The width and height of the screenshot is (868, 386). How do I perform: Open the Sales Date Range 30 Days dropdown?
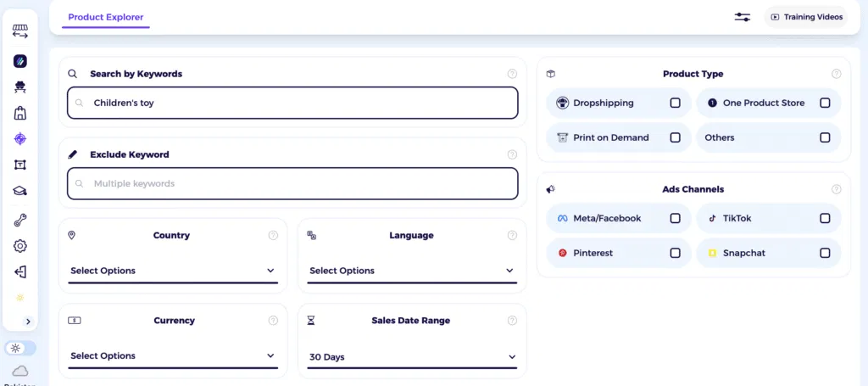tap(412, 358)
